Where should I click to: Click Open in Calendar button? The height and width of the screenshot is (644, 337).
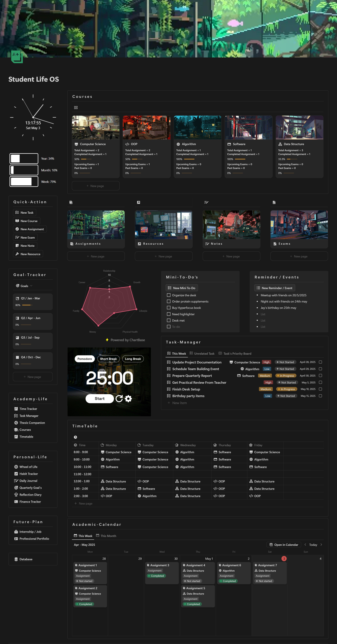284,545
